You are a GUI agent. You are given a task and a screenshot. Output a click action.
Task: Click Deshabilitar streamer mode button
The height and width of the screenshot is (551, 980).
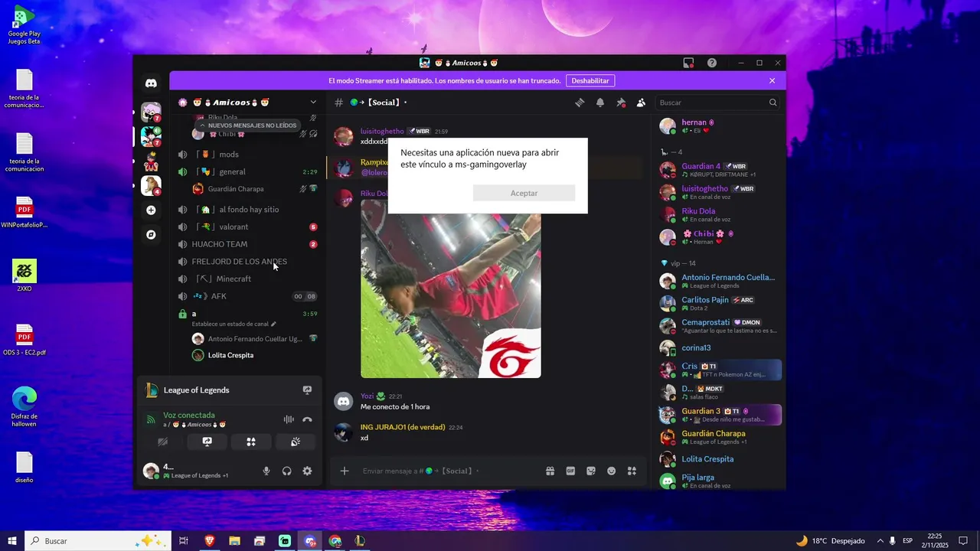(590, 80)
